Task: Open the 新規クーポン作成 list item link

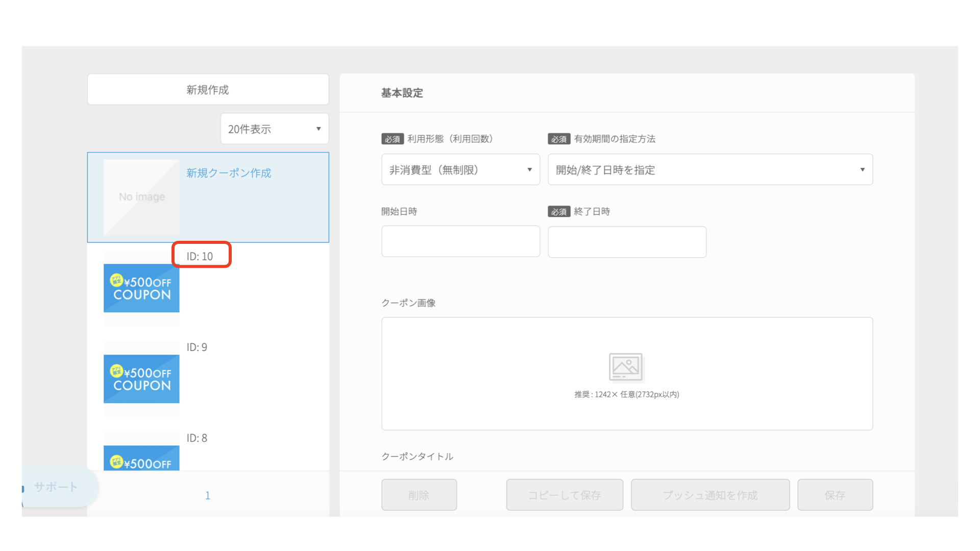Action: point(229,173)
